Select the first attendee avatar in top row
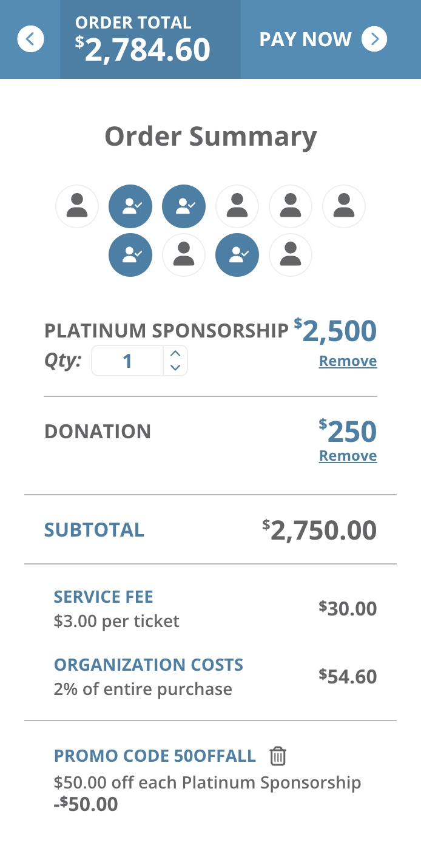 [x=76, y=206]
